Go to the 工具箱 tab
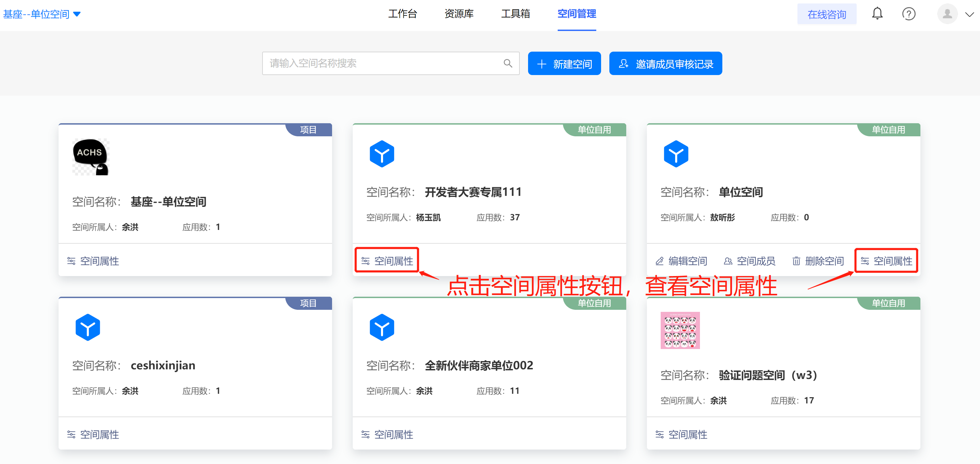 (x=515, y=14)
